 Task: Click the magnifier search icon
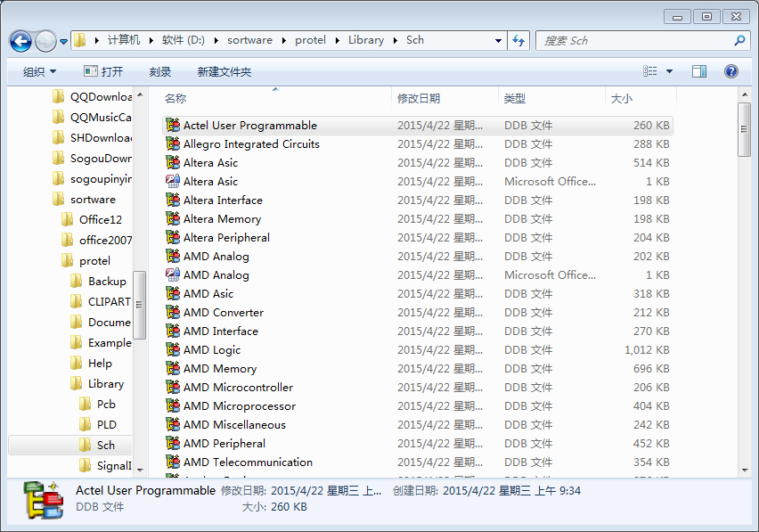(x=739, y=41)
